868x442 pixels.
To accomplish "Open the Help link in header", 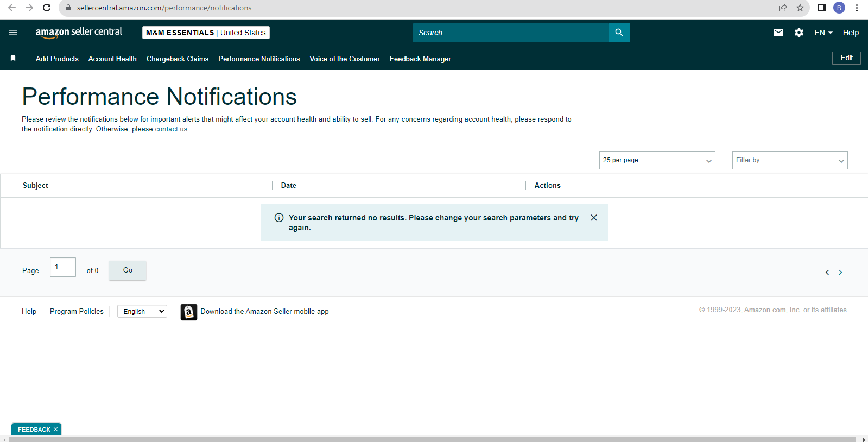I will click(x=851, y=33).
